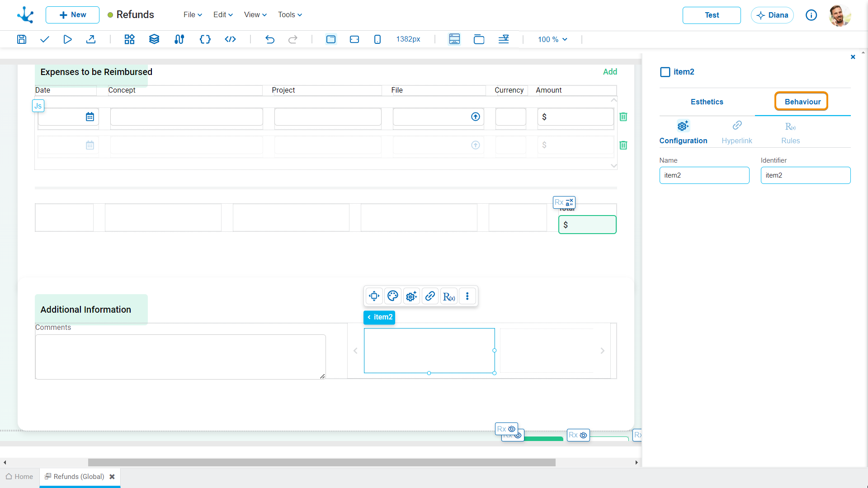Click the undo arrow
This screenshot has height=488, width=868.
(x=270, y=39)
